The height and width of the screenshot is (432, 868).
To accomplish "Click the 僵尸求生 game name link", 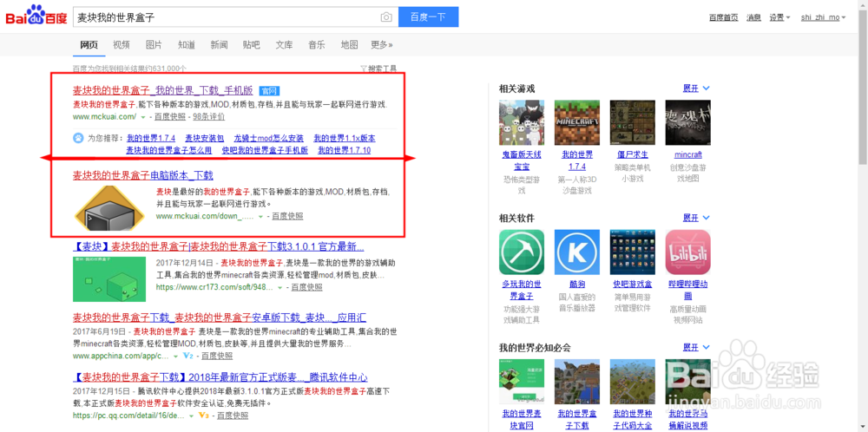I will (x=632, y=155).
